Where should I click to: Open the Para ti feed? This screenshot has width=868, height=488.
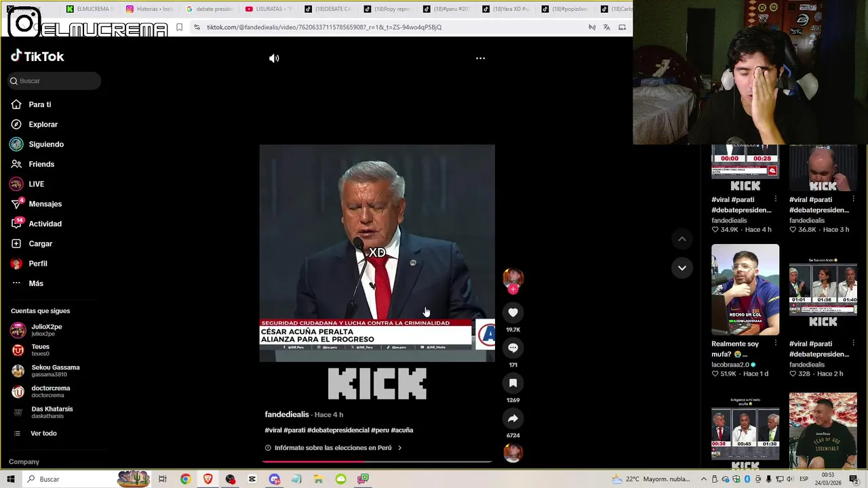[x=40, y=104]
